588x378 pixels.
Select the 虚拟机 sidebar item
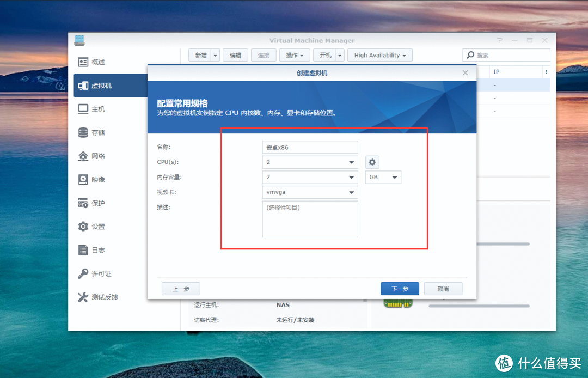(x=112, y=86)
